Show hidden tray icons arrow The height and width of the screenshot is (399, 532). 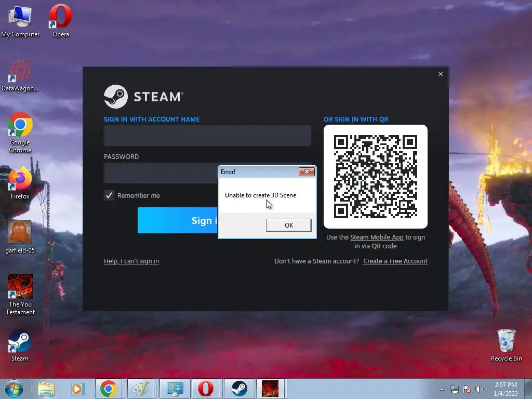442,389
